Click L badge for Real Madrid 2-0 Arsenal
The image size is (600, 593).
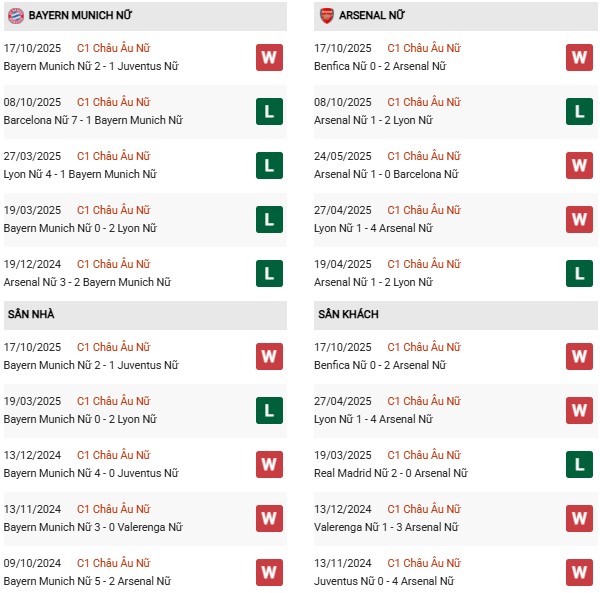[579, 464]
